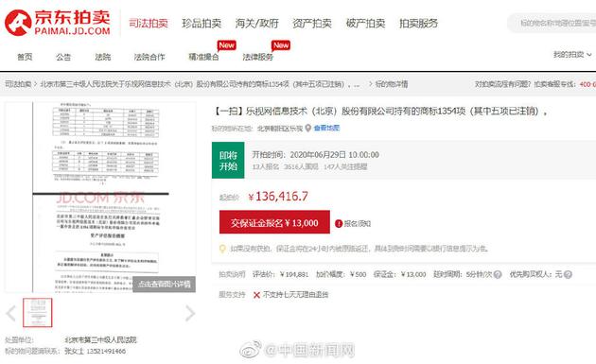Open the 破产拍卖 tab
The width and height of the screenshot is (596, 364).
tap(366, 24)
